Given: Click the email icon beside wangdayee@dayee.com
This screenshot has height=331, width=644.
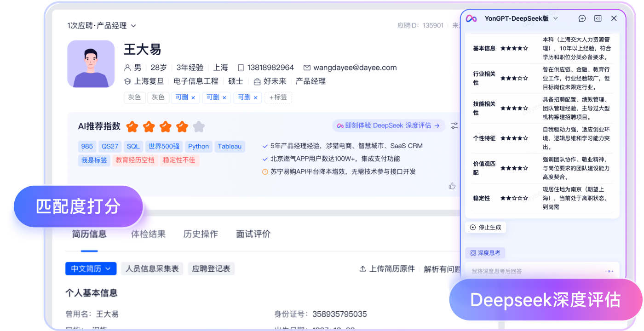Looking at the screenshot, I should click(307, 68).
